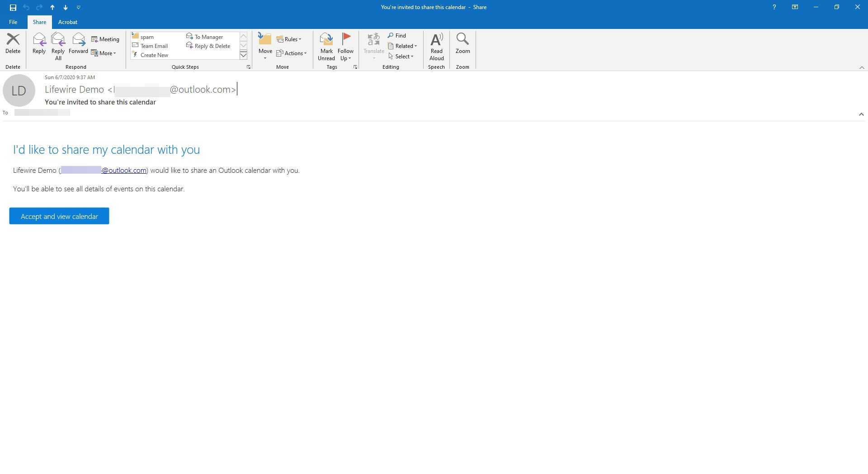Click the @outlook.com email link in the body
The image size is (868, 474).
pyautogui.click(x=124, y=171)
